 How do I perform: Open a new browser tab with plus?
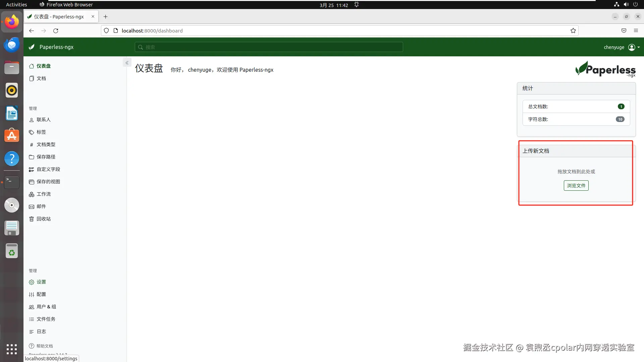point(106,16)
